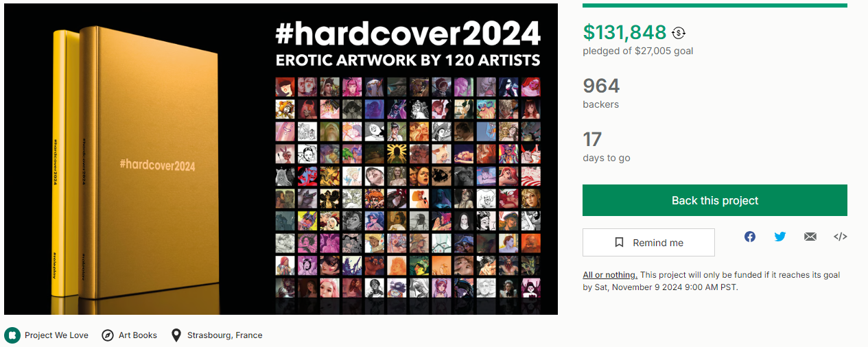The width and height of the screenshot is (868, 347).
Task: Share the project via email icon
Action: tap(810, 237)
